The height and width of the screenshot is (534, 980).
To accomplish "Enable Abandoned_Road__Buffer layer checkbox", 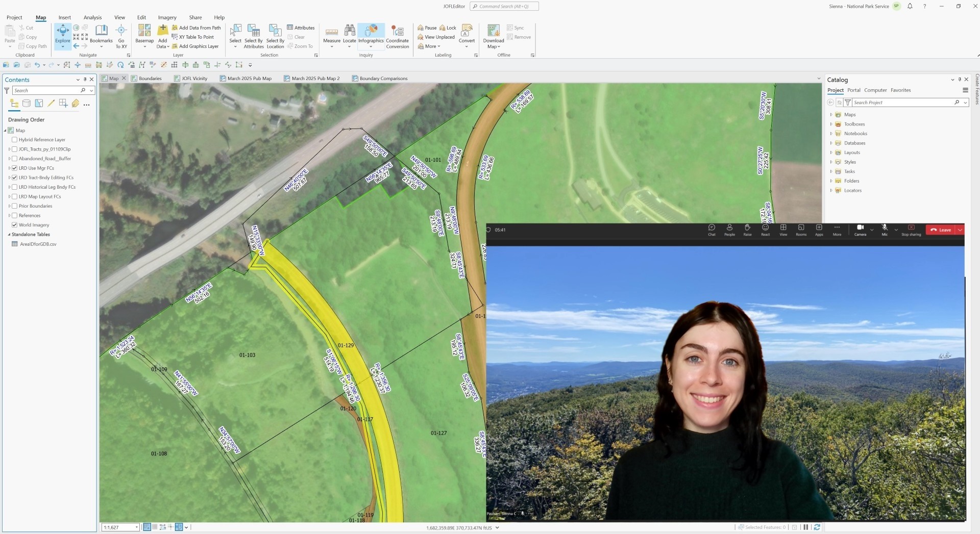I will (15, 159).
